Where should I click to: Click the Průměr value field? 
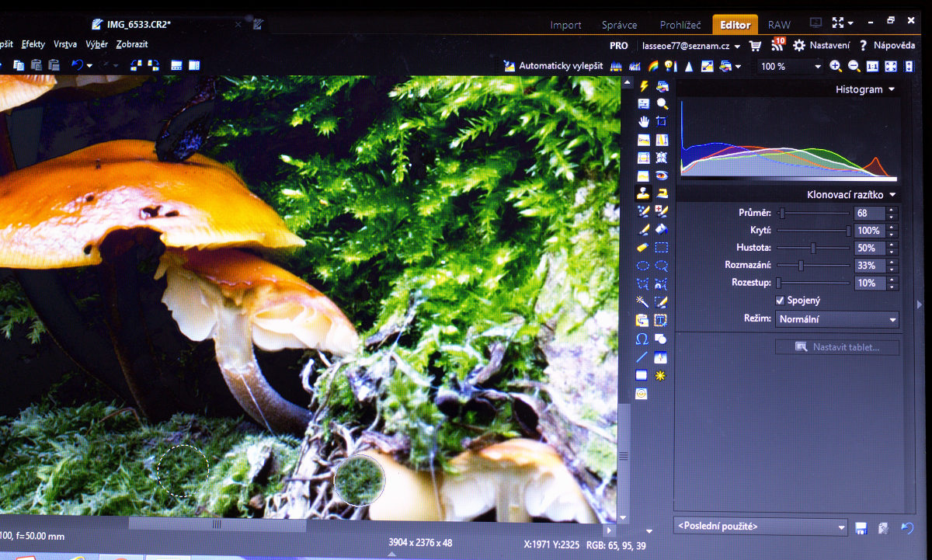point(869,213)
